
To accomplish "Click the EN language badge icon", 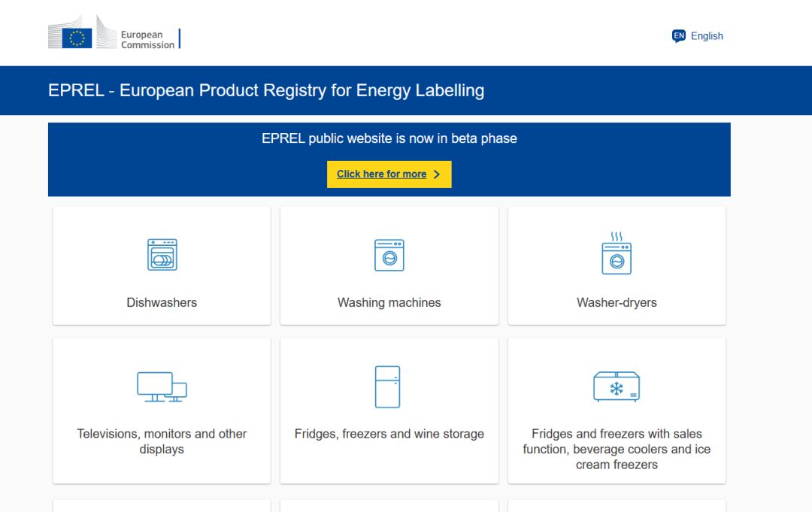I will click(678, 35).
